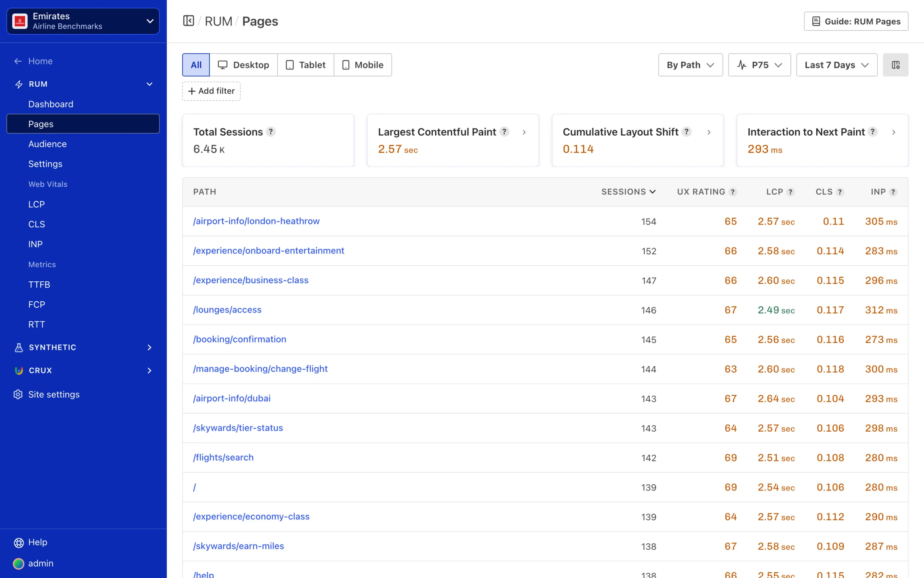
Task: Open FCP metric in the sidebar
Action: pyautogui.click(x=37, y=304)
